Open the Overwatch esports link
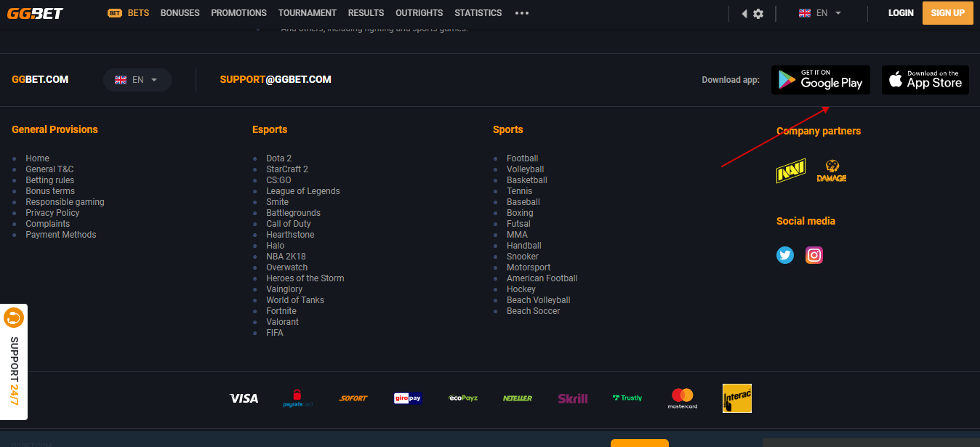 287,267
